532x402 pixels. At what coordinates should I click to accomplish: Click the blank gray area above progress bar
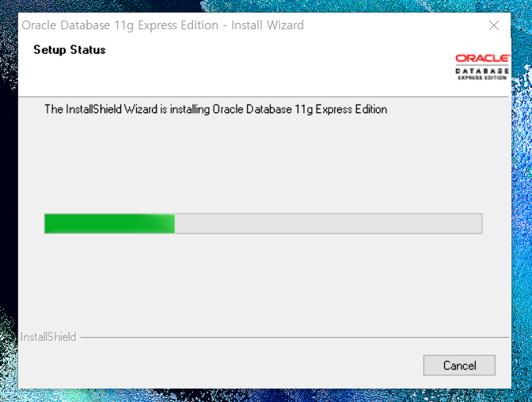tap(264, 163)
